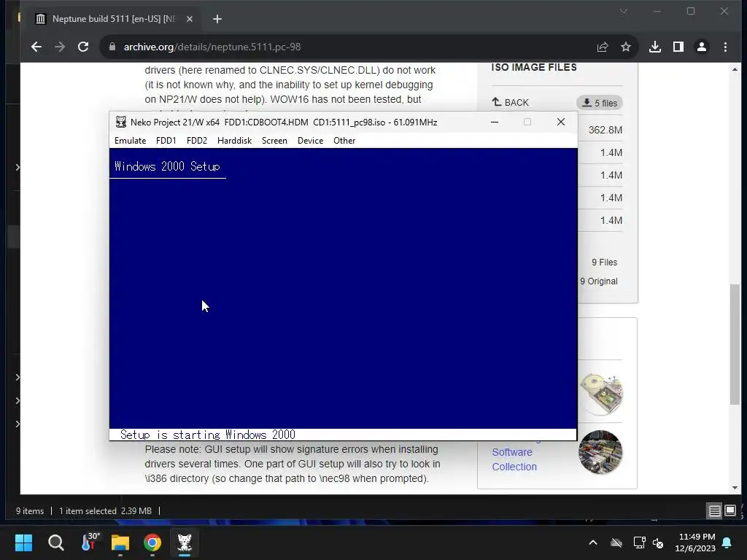Image resolution: width=747 pixels, height=560 pixels.
Task: Switch Explorer to large icons view
Action: tap(729, 511)
